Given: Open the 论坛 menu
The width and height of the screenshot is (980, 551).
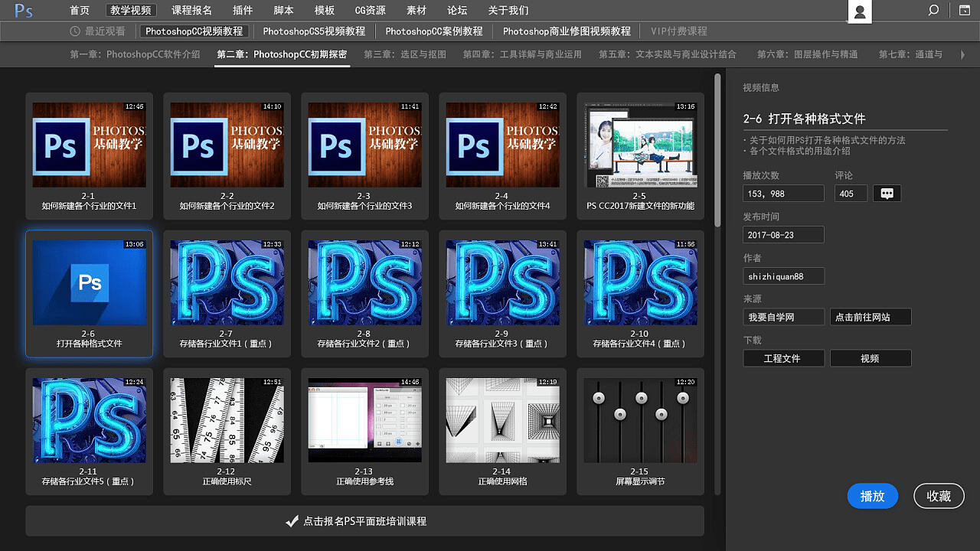Looking at the screenshot, I should click(457, 11).
